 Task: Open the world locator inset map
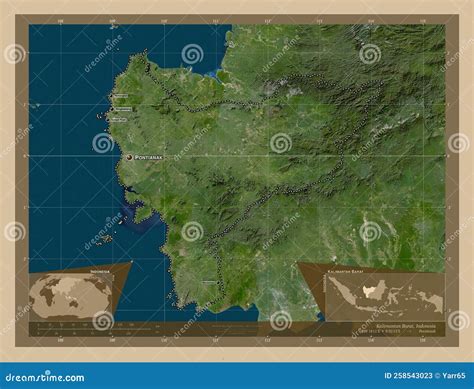[x=71, y=296]
